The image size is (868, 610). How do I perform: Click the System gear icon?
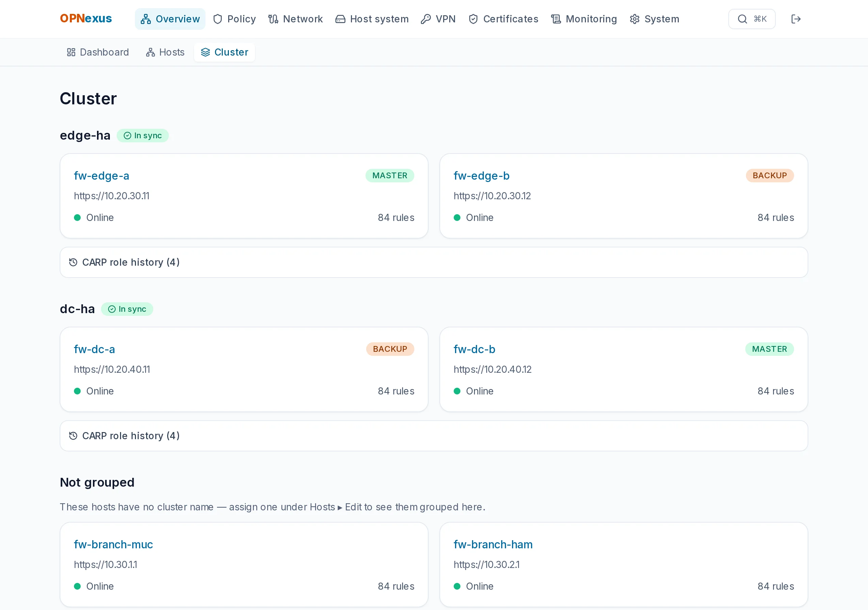[x=635, y=19]
